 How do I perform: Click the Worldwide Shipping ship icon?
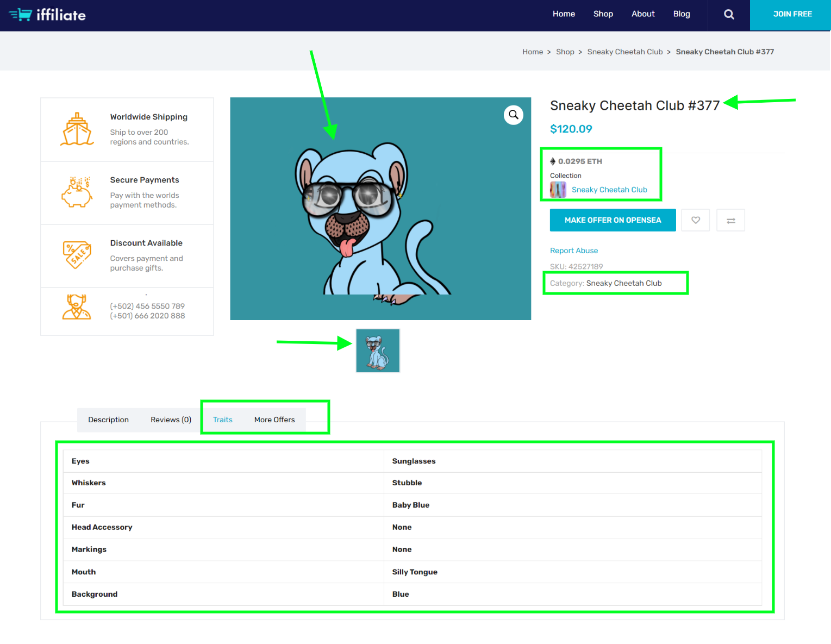coord(77,129)
